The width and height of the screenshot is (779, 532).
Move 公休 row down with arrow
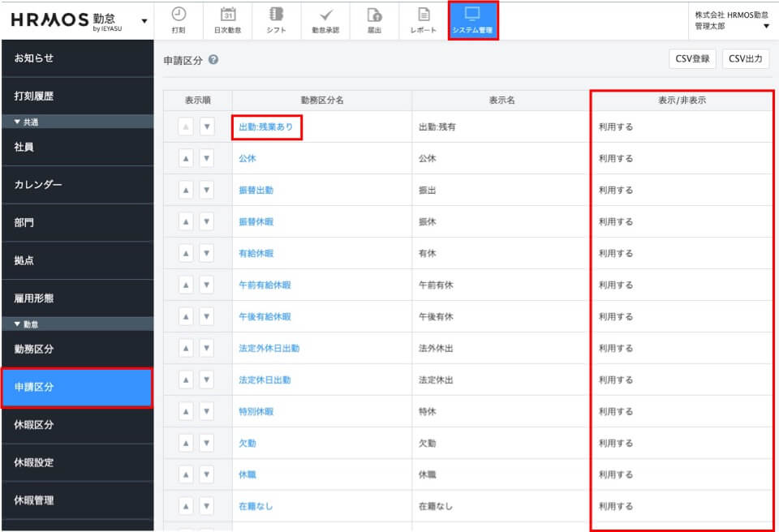206,159
